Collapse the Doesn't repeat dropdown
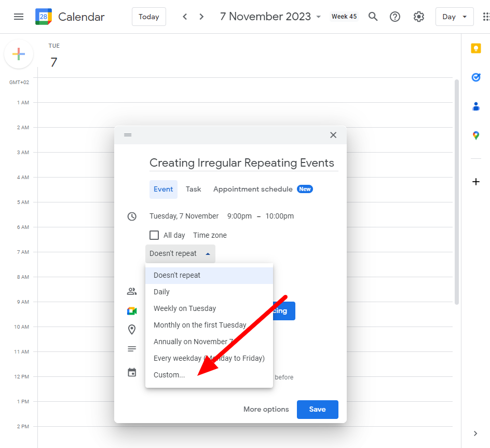Viewport: 490px width, 448px height. point(180,254)
